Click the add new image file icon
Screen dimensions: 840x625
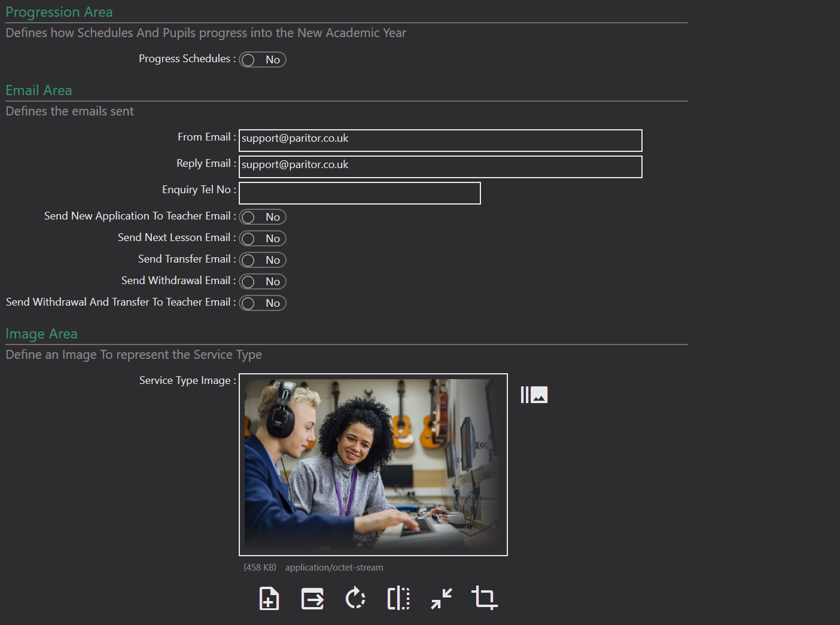click(x=269, y=598)
